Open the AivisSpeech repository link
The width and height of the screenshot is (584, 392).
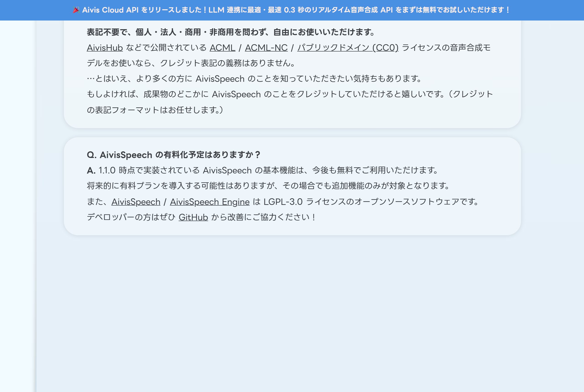[136, 202]
